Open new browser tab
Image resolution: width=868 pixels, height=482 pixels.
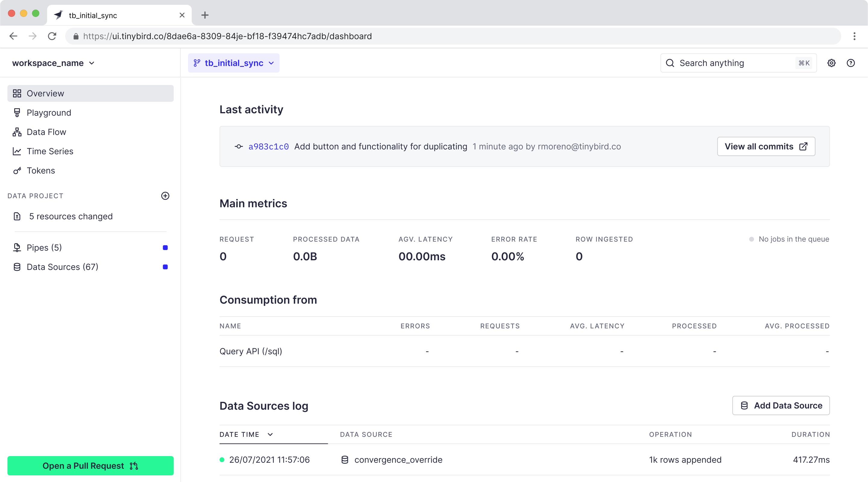click(x=205, y=15)
